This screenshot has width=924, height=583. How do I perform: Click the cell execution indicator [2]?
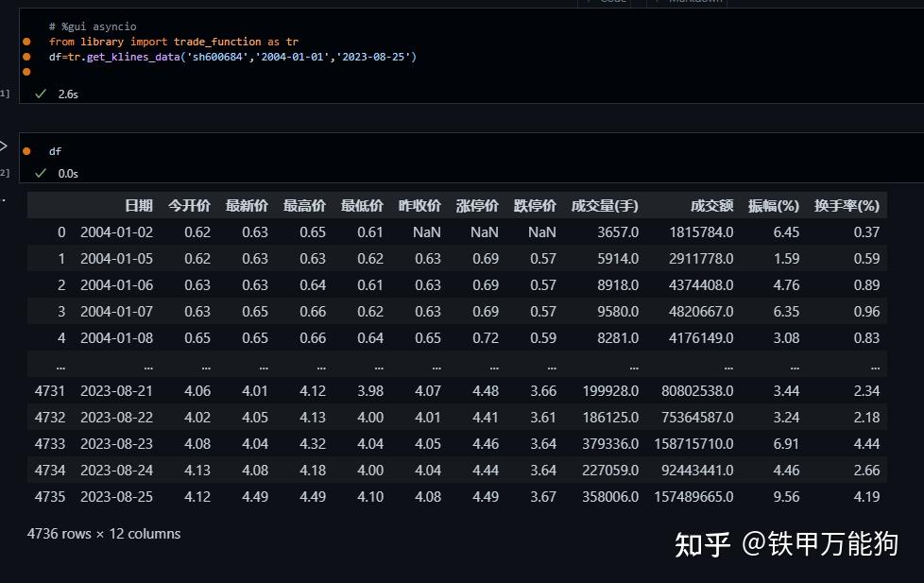(4, 172)
